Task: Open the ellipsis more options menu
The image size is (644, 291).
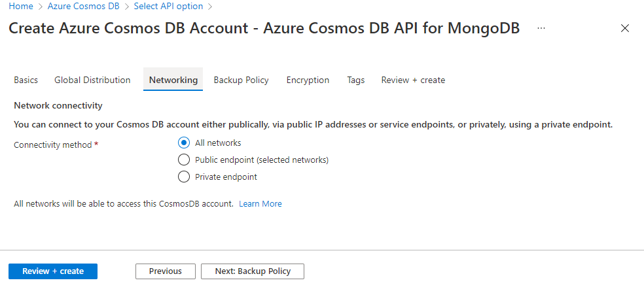Action: (x=541, y=28)
